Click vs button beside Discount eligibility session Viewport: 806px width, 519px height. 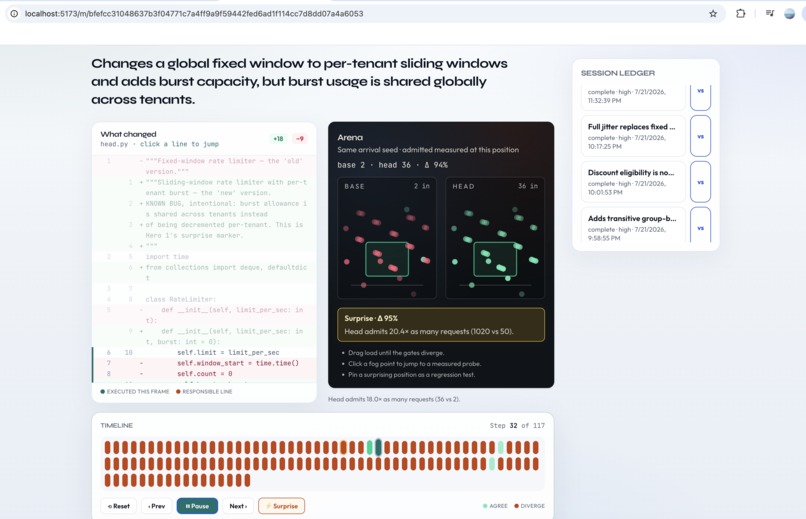(x=700, y=182)
